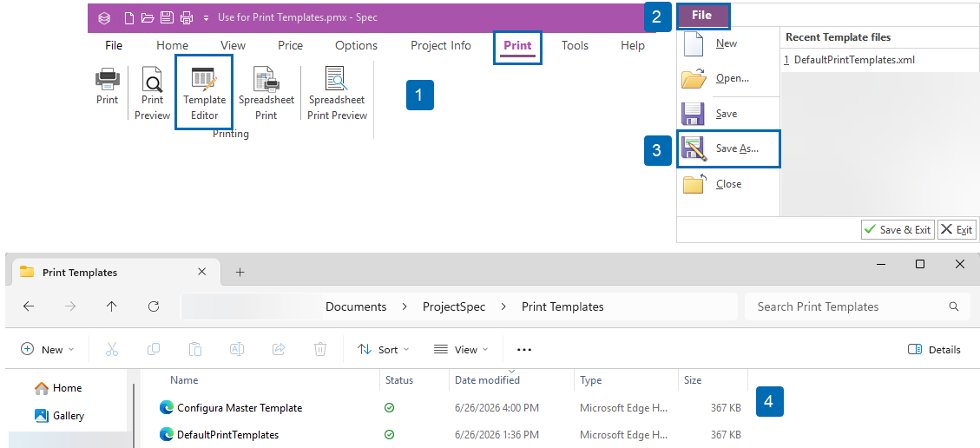Sort by the Type column header
Viewport: 980px width, 448px height.
(590, 380)
